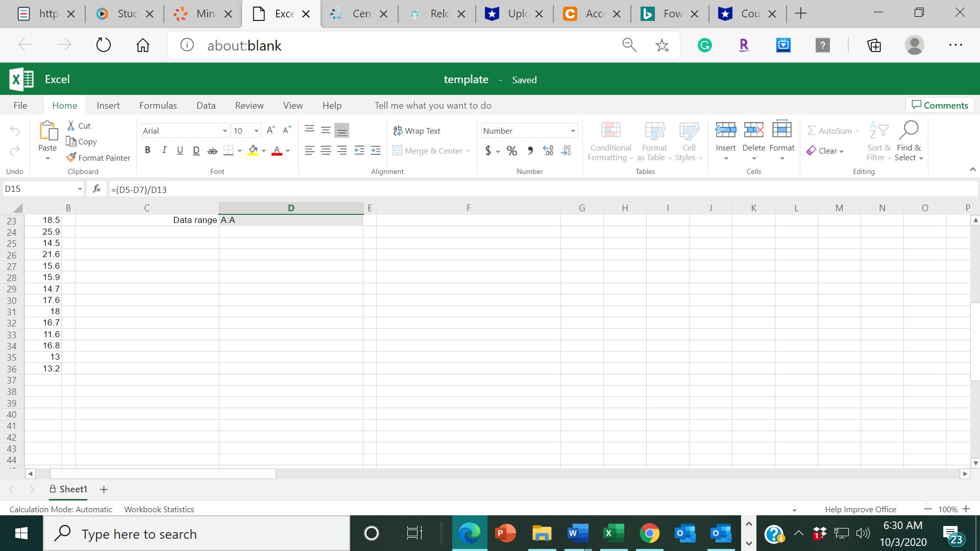The width and height of the screenshot is (980, 551).
Task: Click the Increase Indent icon
Action: click(x=375, y=151)
